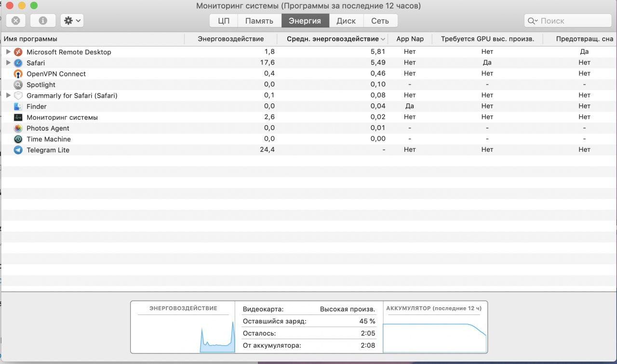Click the Осталось time 2:05
This screenshot has height=364, width=617.
coord(368,333)
